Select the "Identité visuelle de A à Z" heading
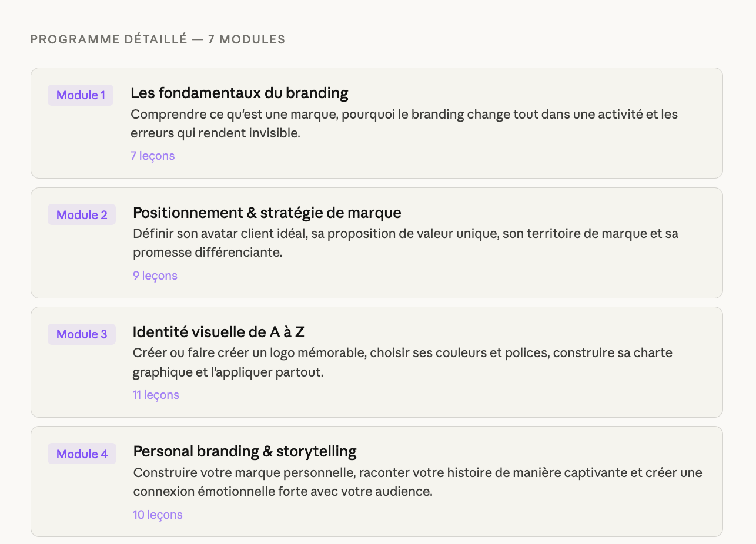Viewport: 756px width, 544px height. [x=218, y=332]
